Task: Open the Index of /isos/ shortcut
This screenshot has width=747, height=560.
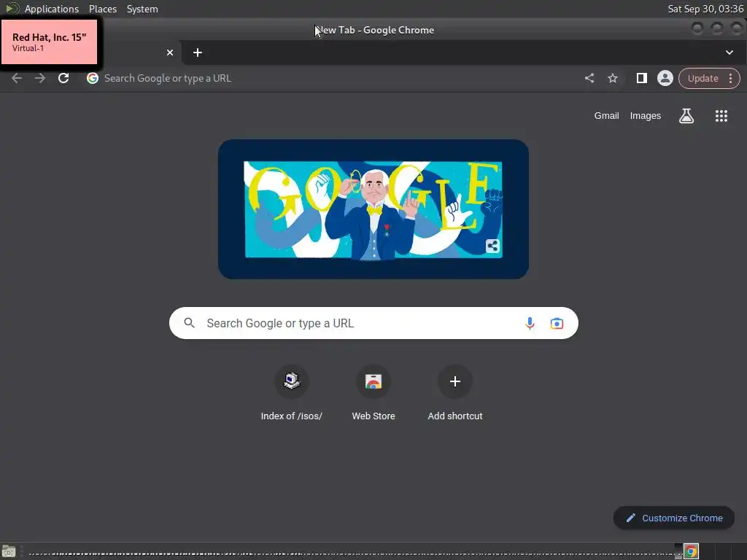Action: (x=292, y=393)
